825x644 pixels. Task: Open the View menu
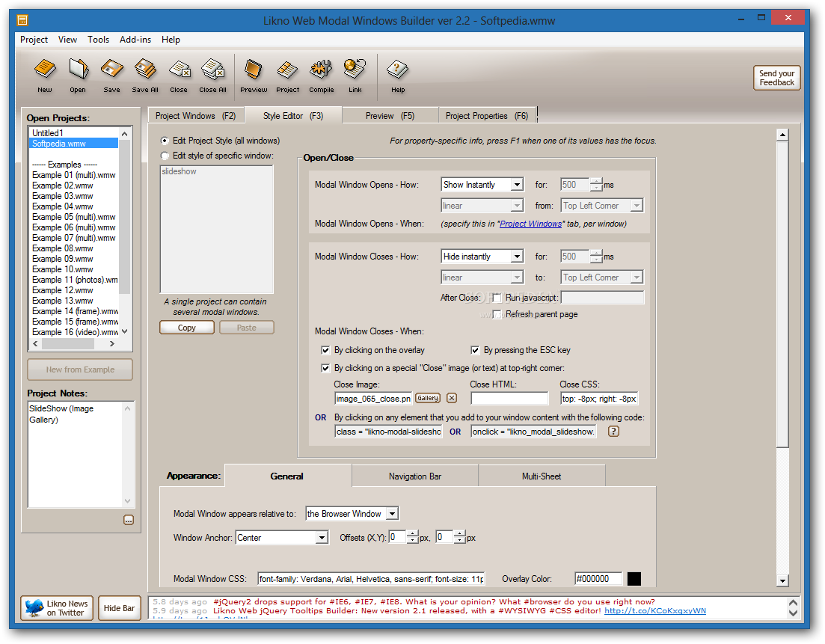[67, 40]
